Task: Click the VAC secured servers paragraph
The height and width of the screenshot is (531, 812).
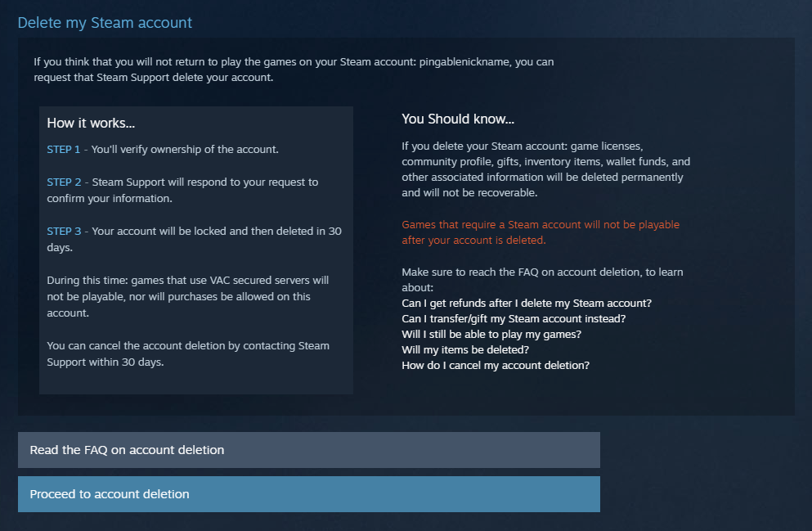Action: click(x=188, y=296)
